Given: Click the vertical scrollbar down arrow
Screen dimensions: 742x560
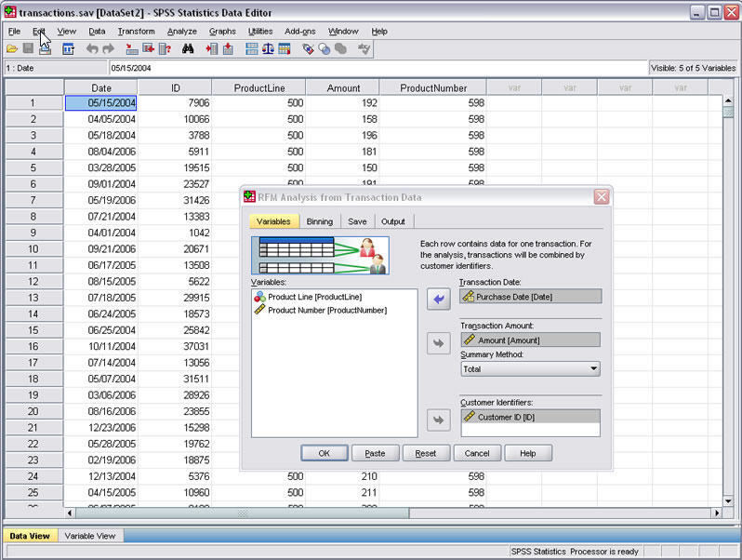Looking at the screenshot, I should pyautogui.click(x=728, y=500).
